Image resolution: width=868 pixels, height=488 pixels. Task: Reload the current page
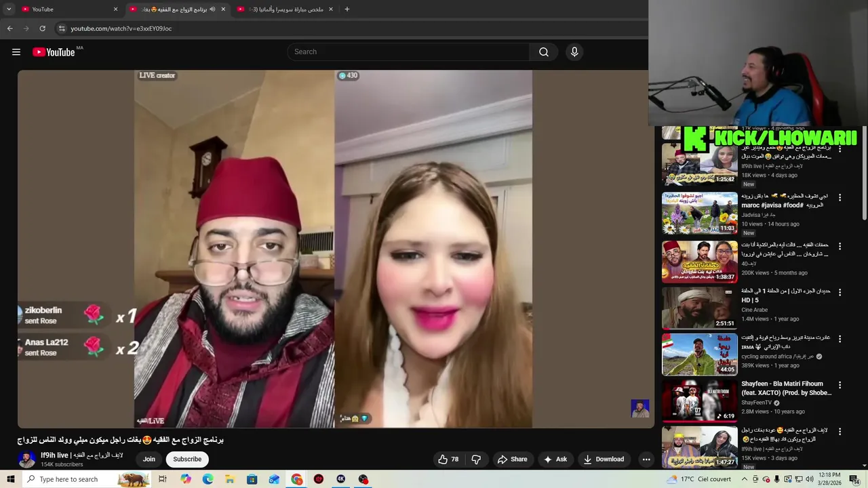click(42, 28)
